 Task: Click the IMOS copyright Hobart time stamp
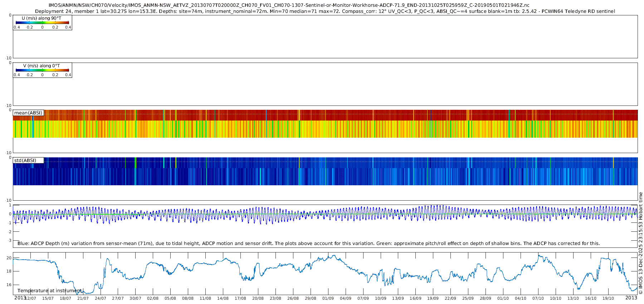point(640,243)
